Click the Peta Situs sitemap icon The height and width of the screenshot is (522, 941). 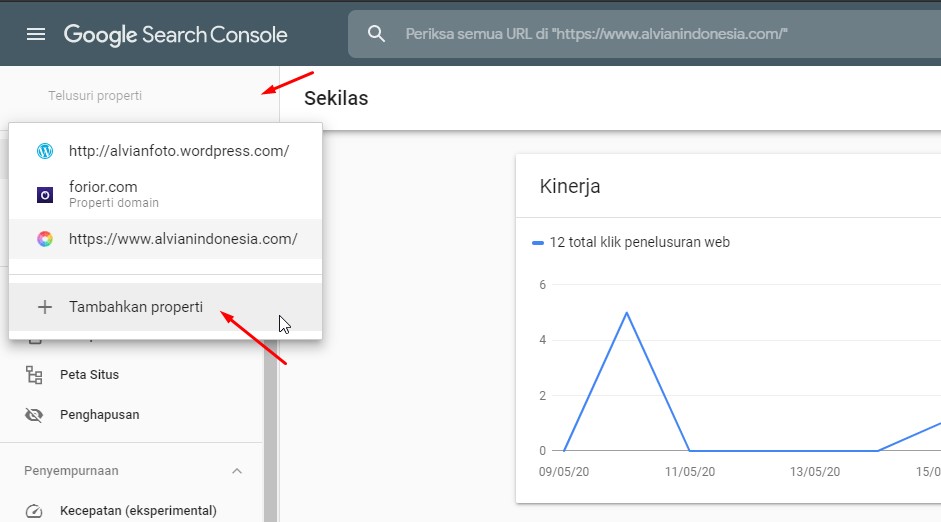click(34, 375)
